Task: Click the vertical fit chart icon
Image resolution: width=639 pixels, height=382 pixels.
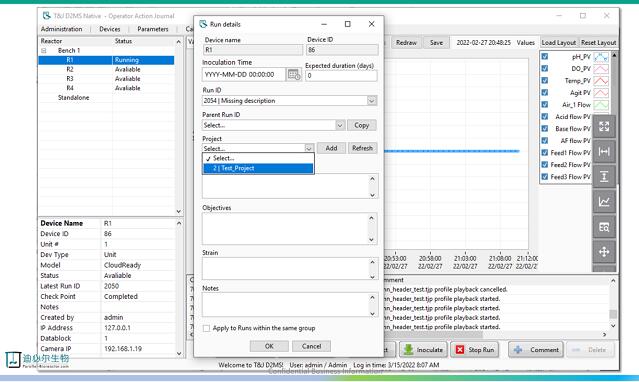Action: [x=604, y=177]
